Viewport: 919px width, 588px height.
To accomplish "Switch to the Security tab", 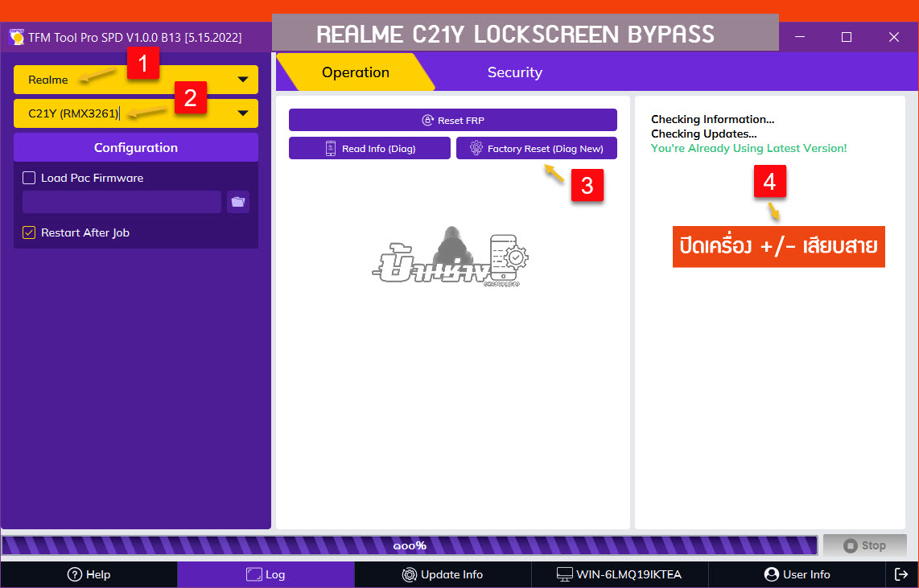I will (x=514, y=72).
